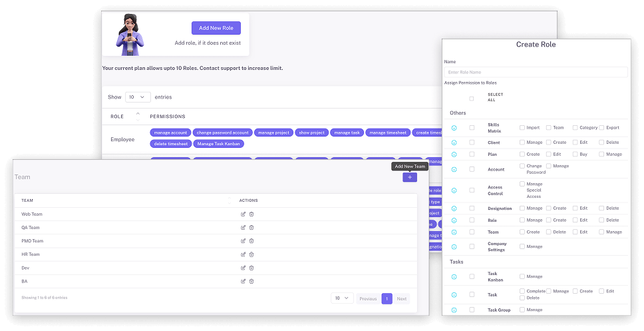Click the Enter Role Name input field
The width and height of the screenshot is (644, 331).
click(536, 72)
